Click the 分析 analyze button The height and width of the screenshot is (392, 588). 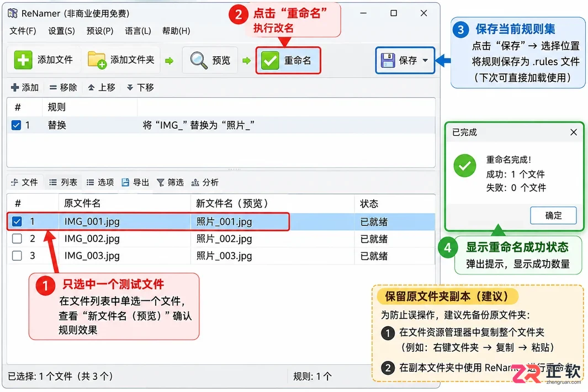pyautogui.click(x=205, y=182)
